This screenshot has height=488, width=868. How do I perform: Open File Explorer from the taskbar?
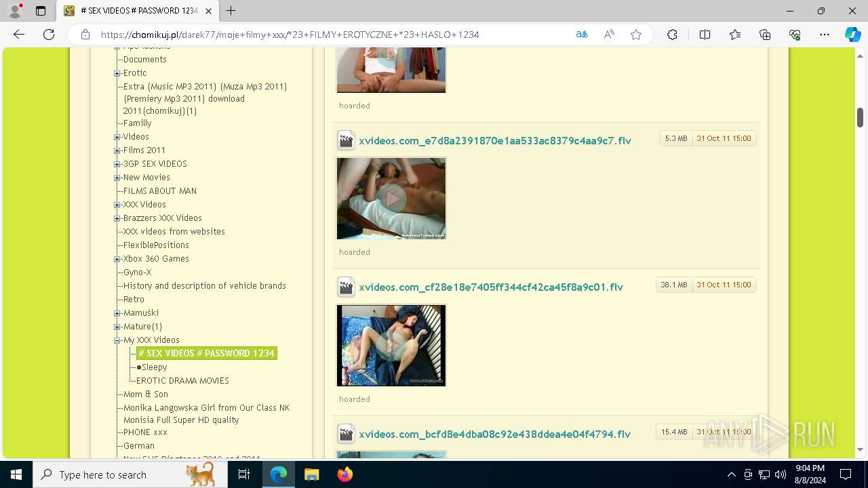coord(311,474)
